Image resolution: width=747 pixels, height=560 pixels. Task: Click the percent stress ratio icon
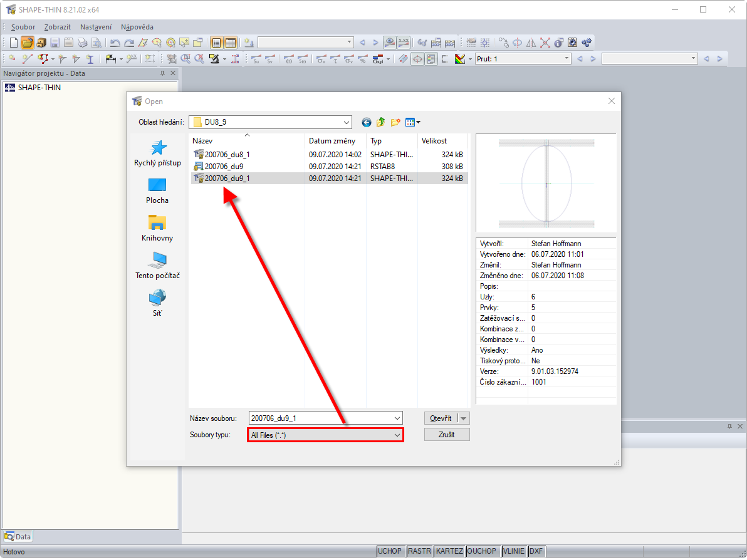pos(363,59)
